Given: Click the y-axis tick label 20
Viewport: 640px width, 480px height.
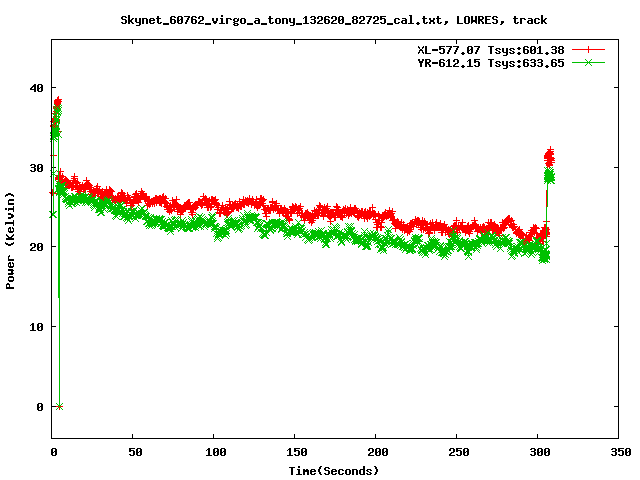Looking at the screenshot, I should pyautogui.click(x=36, y=247).
